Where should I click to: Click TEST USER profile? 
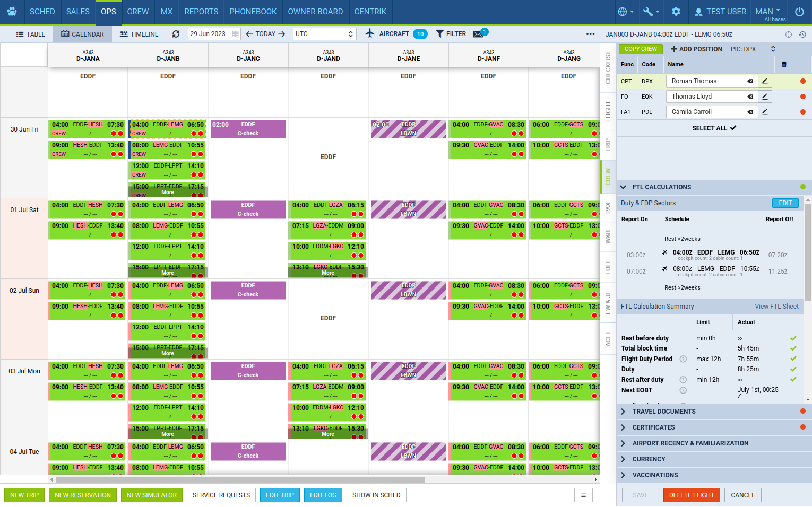pyautogui.click(x=720, y=12)
